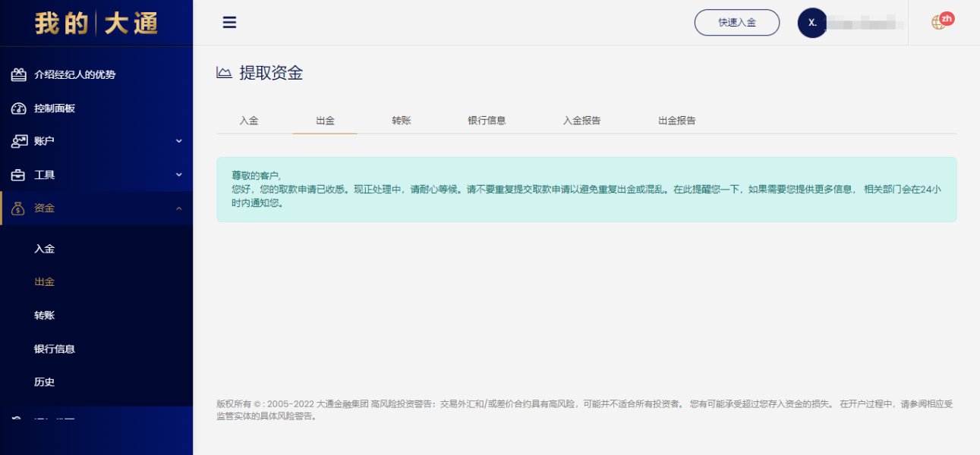Click the 工具 briefcase icon
Viewport: 980px width, 455px height.
coord(18,175)
